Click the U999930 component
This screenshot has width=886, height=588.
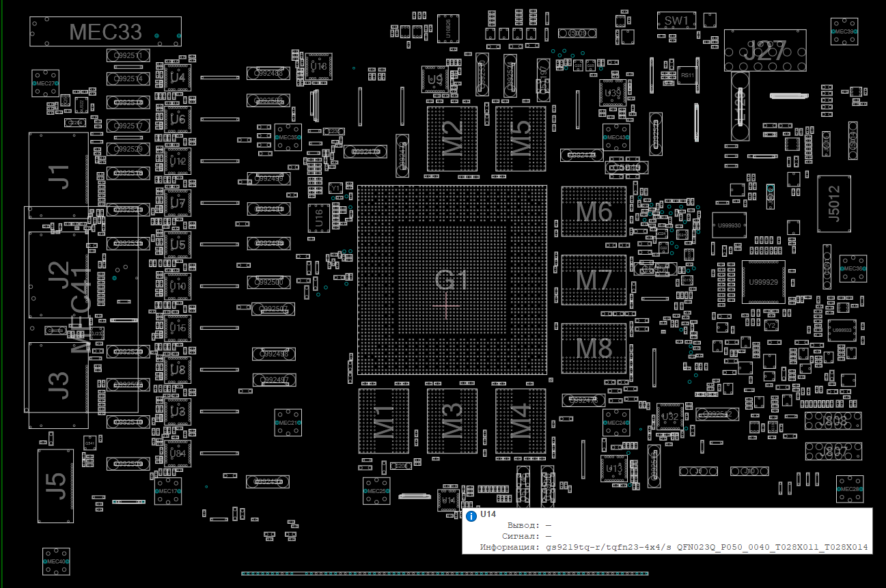pos(729,225)
